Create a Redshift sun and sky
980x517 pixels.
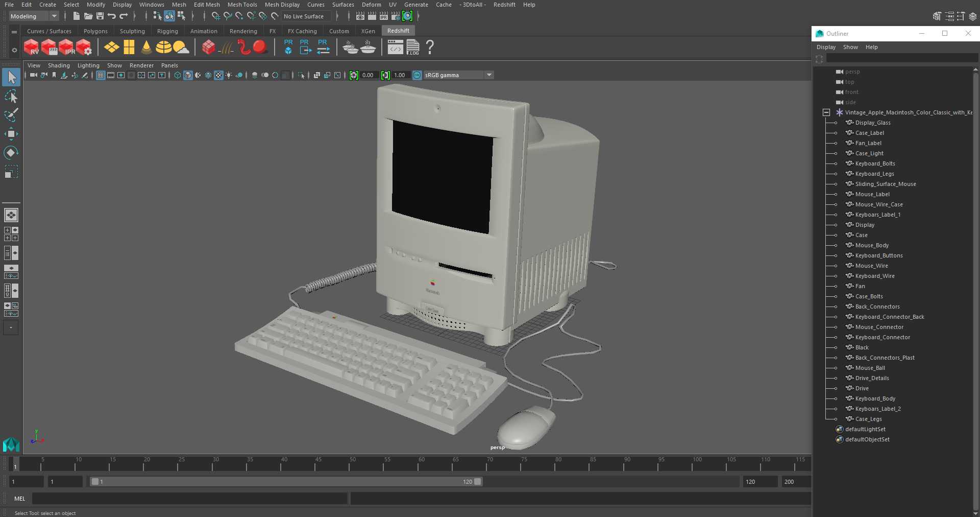[x=181, y=48]
